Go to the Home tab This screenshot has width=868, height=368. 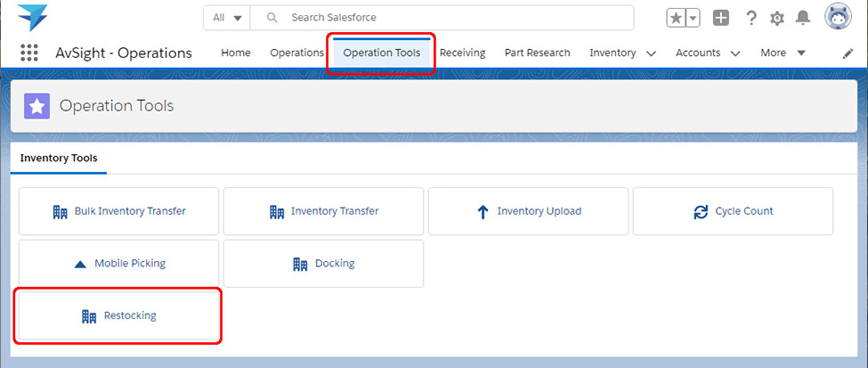coord(236,53)
